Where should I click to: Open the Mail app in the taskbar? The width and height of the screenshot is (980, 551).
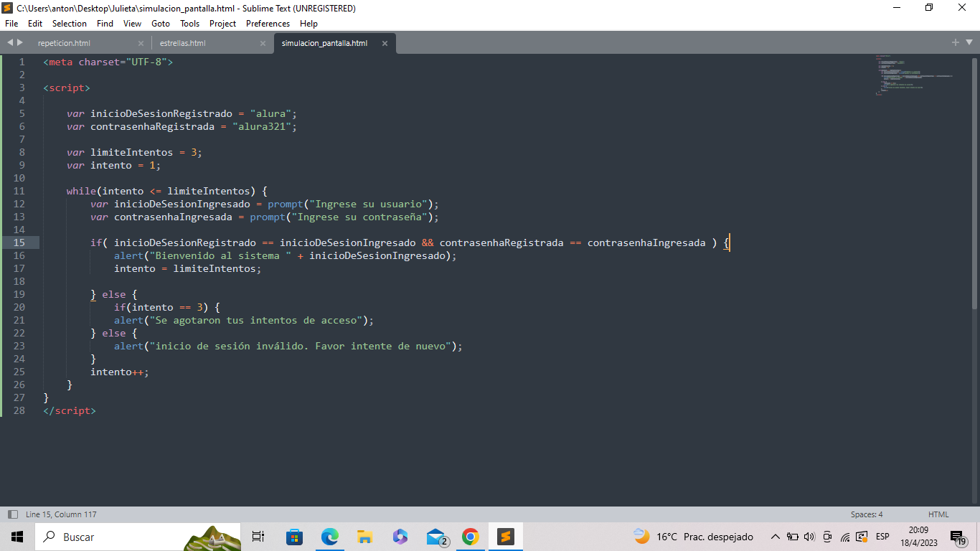click(436, 537)
